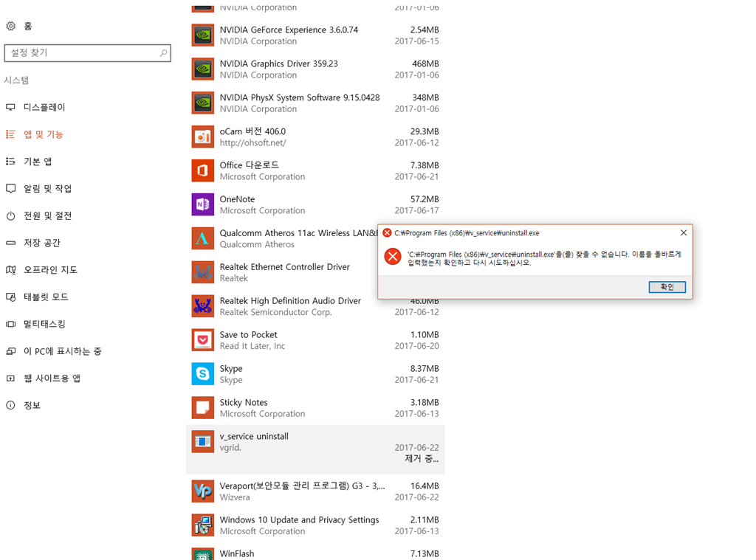
Task: Select 'Realtek Ethernet Controller Driver' text
Action: [284, 266]
